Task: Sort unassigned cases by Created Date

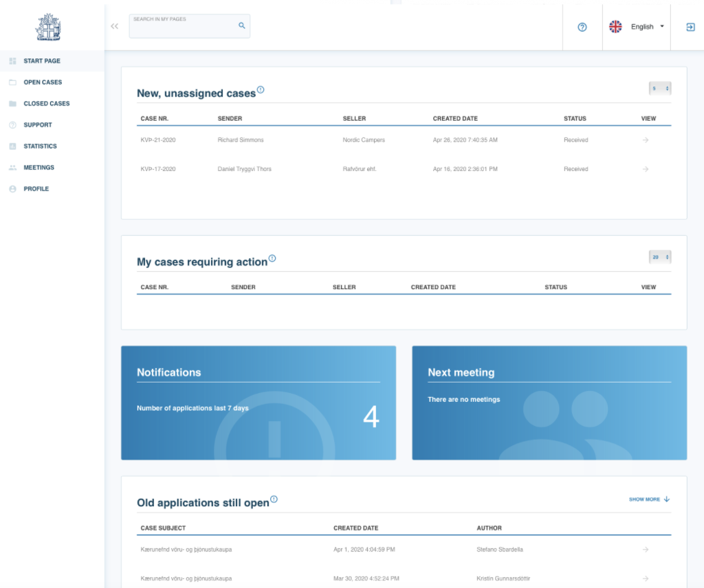Action: point(455,118)
